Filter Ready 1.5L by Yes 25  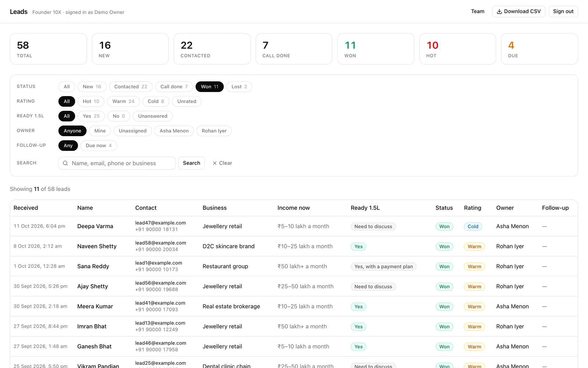tap(91, 116)
